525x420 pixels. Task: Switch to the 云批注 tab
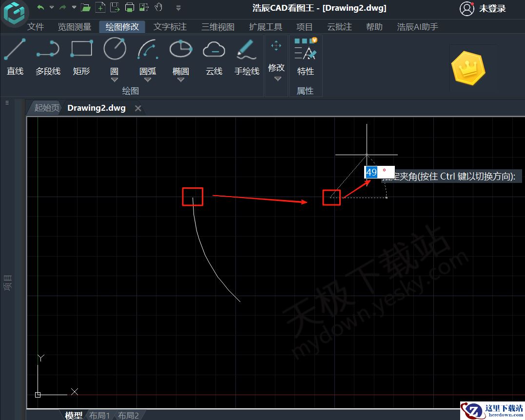coord(339,27)
